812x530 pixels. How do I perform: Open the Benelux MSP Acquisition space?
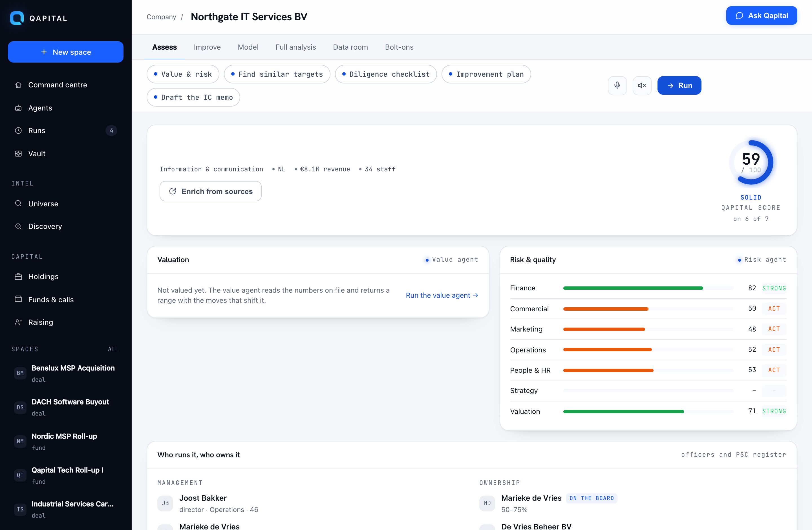click(65, 373)
